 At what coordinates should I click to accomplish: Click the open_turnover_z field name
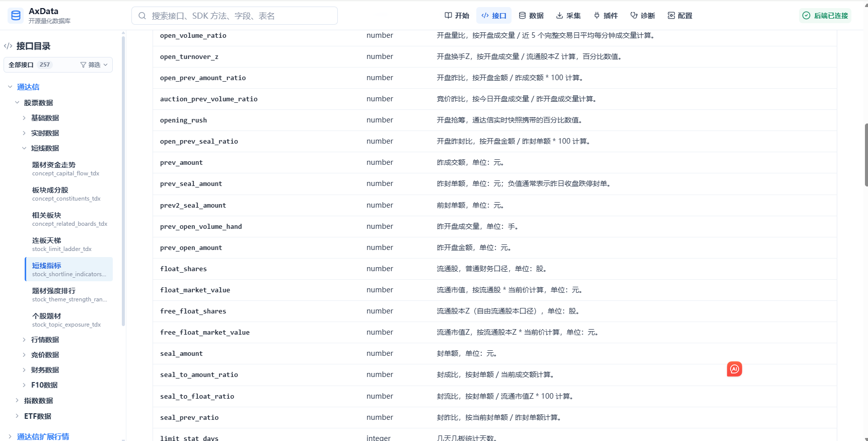[189, 56]
